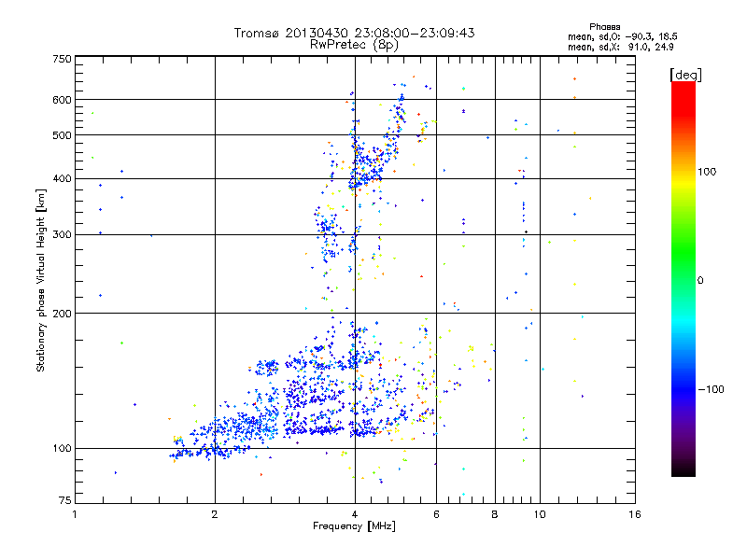Click the x-axis tick label "6"

[436, 514]
